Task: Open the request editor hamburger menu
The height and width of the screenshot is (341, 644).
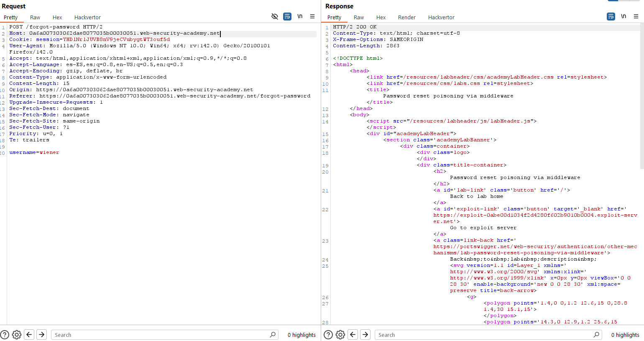Action: coord(312,16)
